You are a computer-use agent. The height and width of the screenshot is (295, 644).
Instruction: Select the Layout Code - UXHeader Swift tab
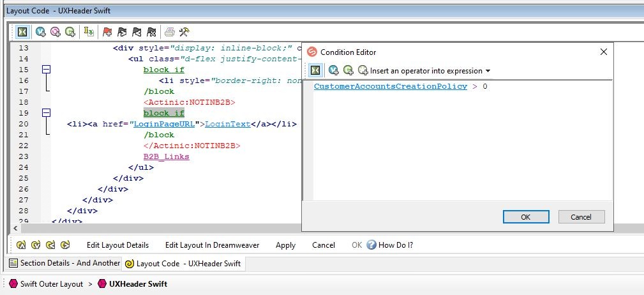coord(183,263)
